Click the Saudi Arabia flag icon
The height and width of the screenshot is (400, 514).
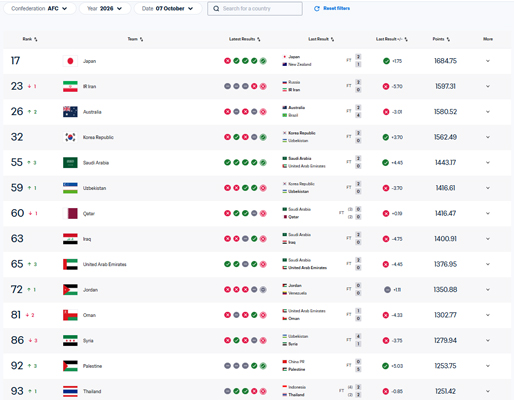coord(70,163)
